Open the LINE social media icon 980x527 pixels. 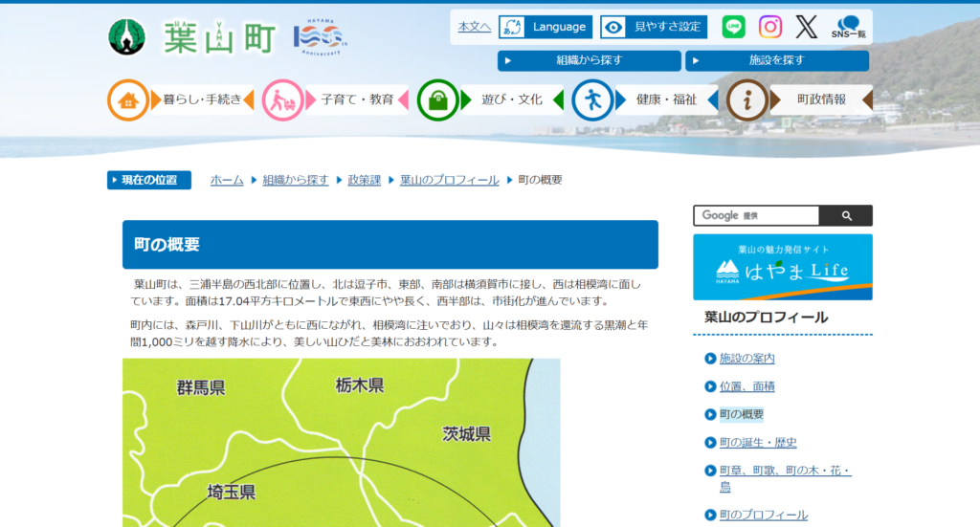pyautogui.click(x=733, y=27)
